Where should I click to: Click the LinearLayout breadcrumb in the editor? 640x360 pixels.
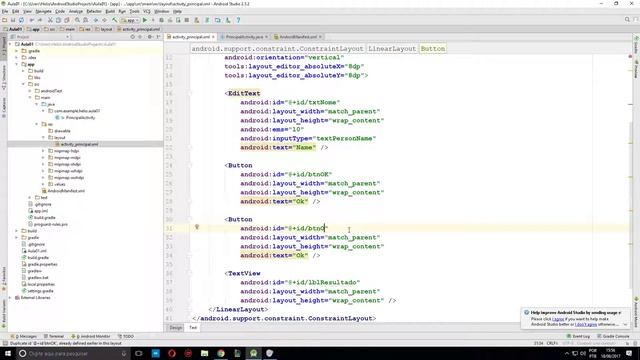[392, 49]
